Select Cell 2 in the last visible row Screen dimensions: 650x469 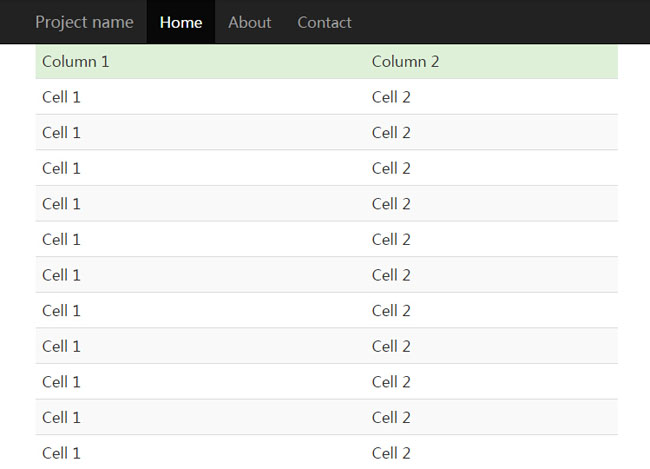click(x=391, y=453)
